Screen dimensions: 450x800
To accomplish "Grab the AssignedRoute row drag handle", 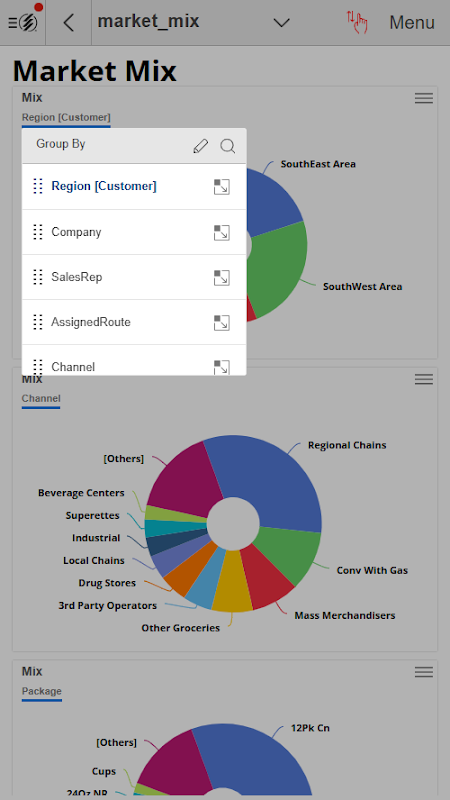I will (38, 322).
